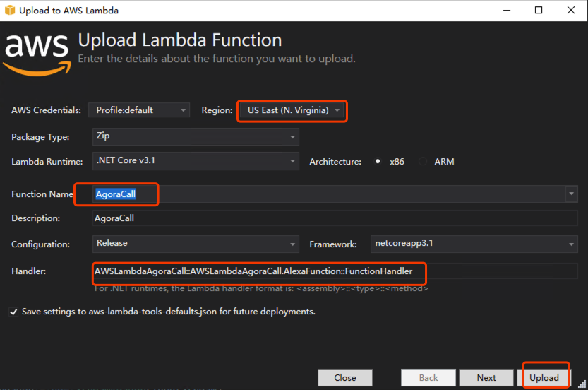Open the Lambda Runtime .NET Core v3.1 dropdown

tap(196, 161)
